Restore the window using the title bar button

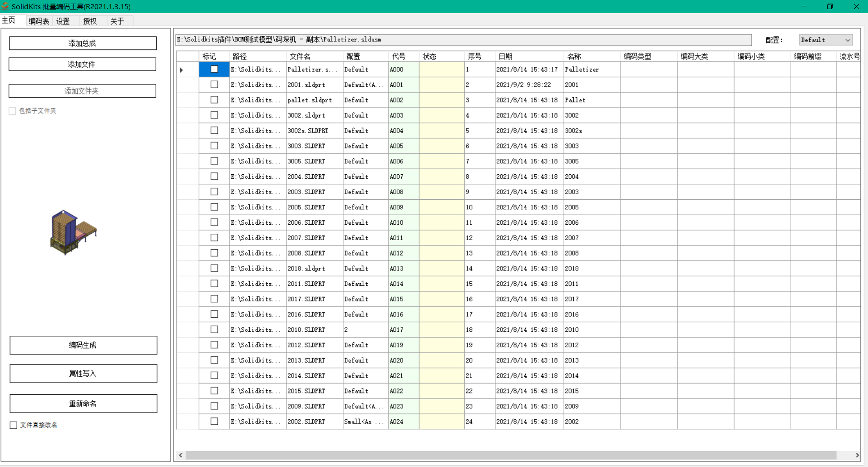[x=829, y=6]
